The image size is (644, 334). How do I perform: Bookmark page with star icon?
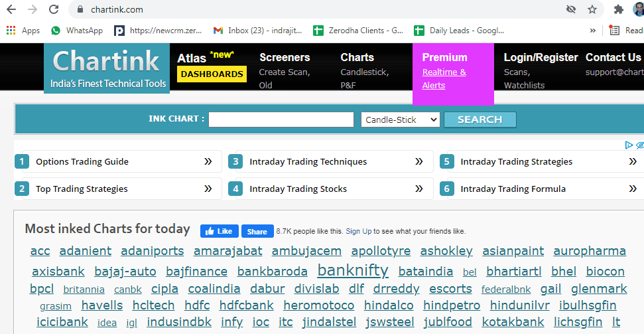592,9
